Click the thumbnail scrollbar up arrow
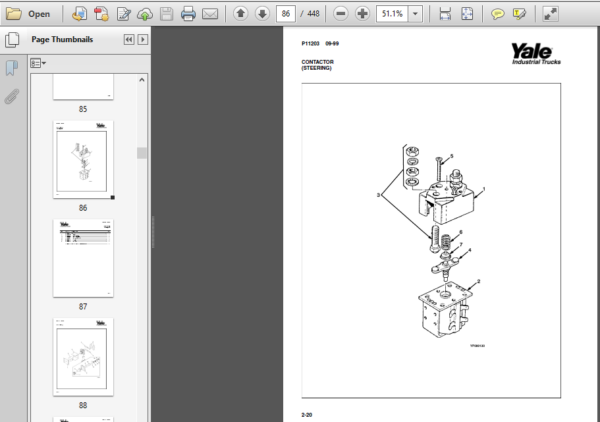 tap(142, 80)
